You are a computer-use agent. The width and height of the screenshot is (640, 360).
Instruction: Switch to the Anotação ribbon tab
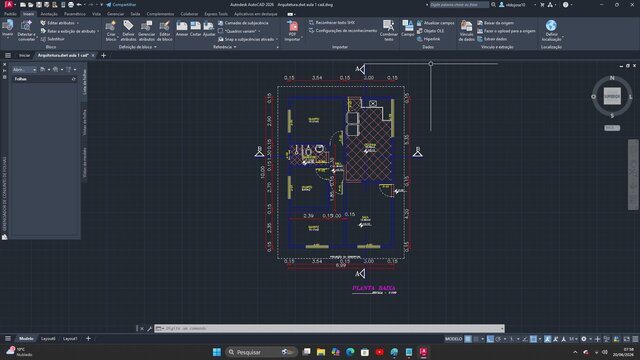(49, 14)
